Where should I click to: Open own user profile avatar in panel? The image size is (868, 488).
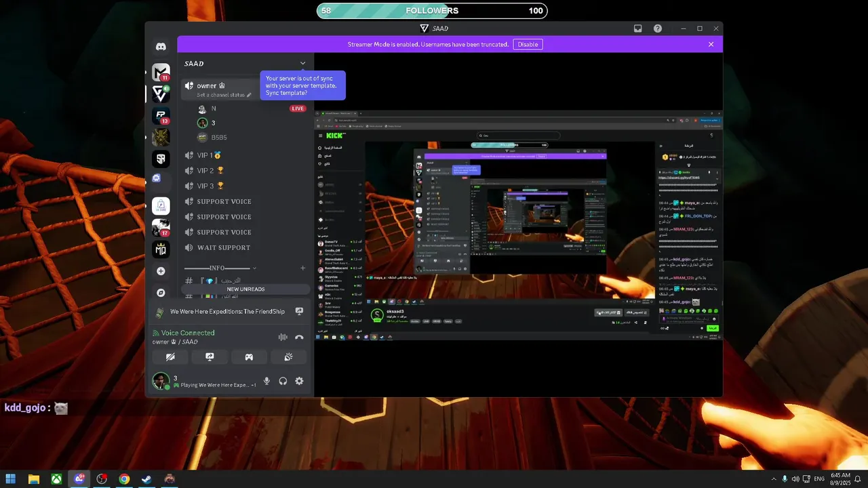coord(161,381)
